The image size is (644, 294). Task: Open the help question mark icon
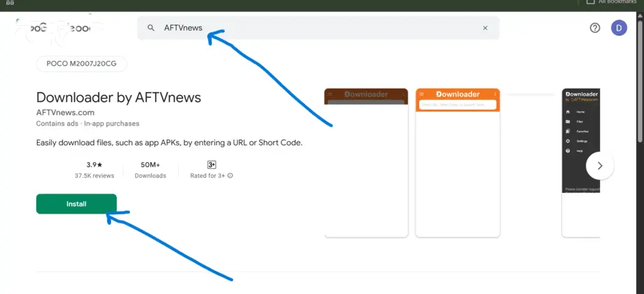pyautogui.click(x=594, y=28)
